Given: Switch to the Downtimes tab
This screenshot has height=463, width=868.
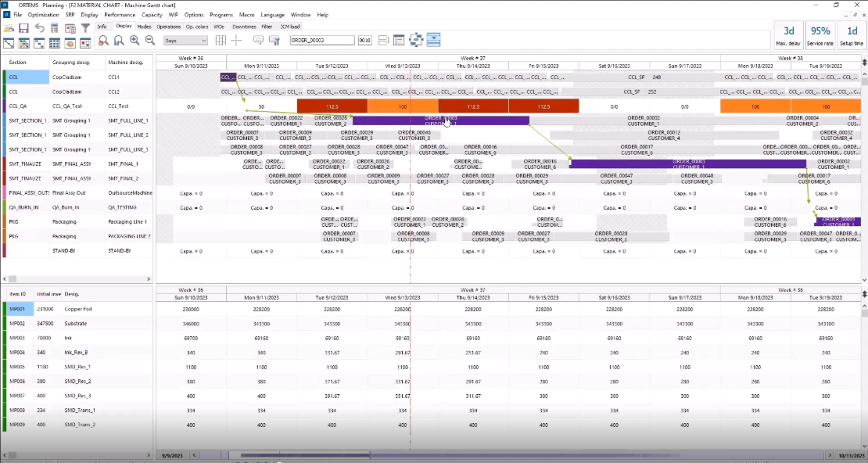Looking at the screenshot, I should coord(244,27).
